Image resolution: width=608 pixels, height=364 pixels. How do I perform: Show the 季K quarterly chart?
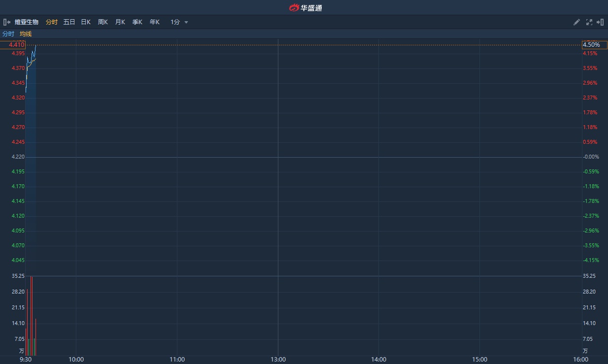tap(137, 22)
